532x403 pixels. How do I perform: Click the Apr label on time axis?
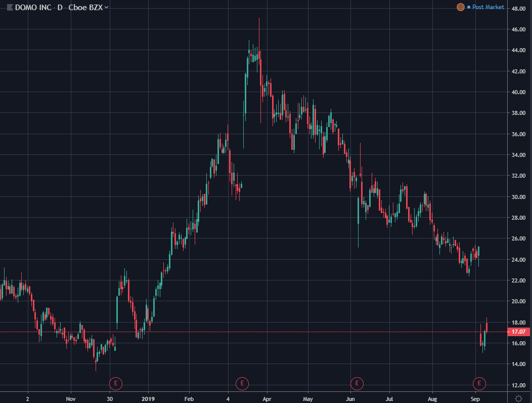(267, 398)
